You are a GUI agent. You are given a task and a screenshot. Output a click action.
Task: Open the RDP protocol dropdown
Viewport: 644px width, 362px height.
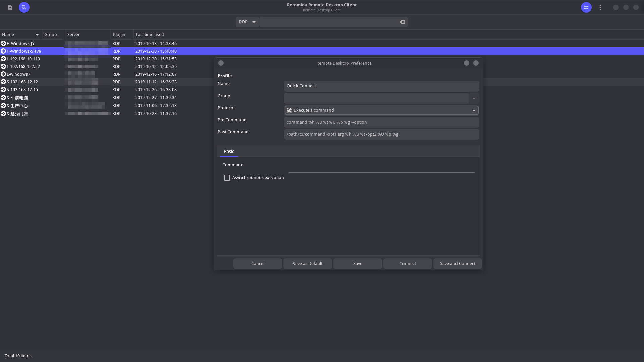click(247, 22)
